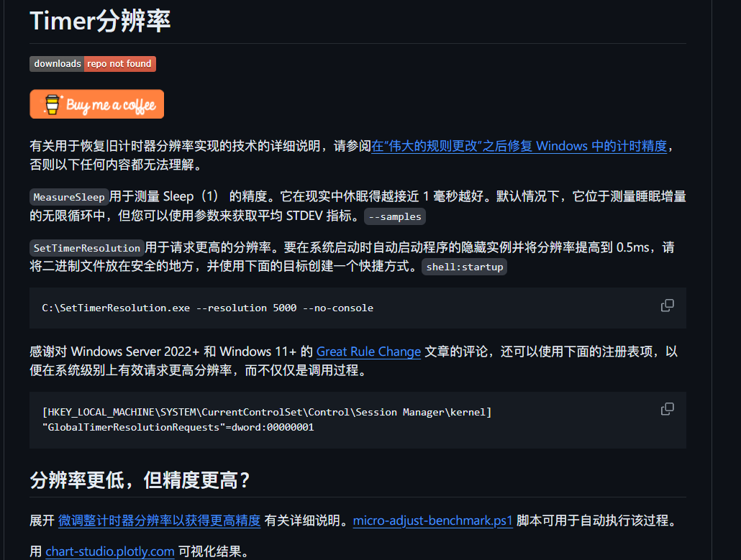741x560 pixels.
Task: Visit the chart-studio.plotly.com link
Action: point(110,551)
